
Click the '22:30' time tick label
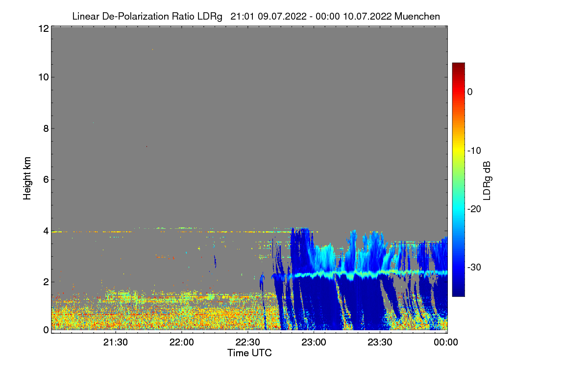coord(248,343)
